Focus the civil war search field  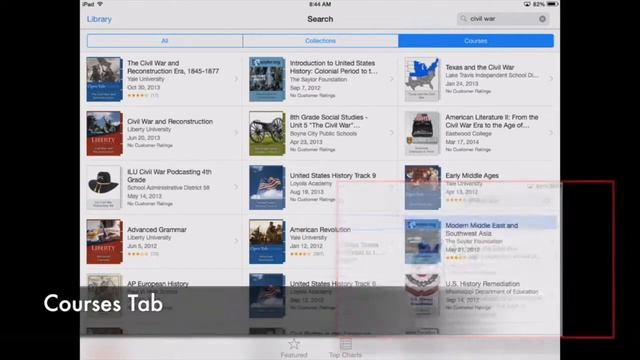pyautogui.click(x=503, y=19)
